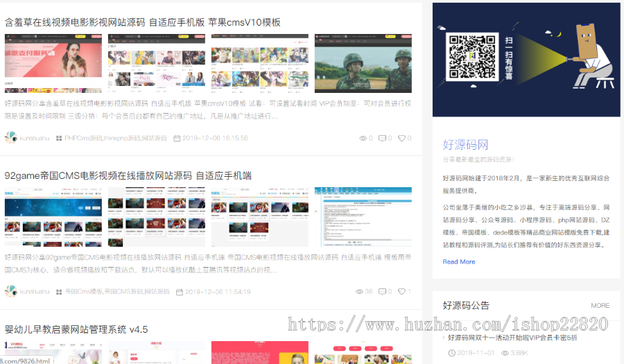Open the third thumbnail of 92game post
Screen dimensions: 624x364
[x=260, y=217]
